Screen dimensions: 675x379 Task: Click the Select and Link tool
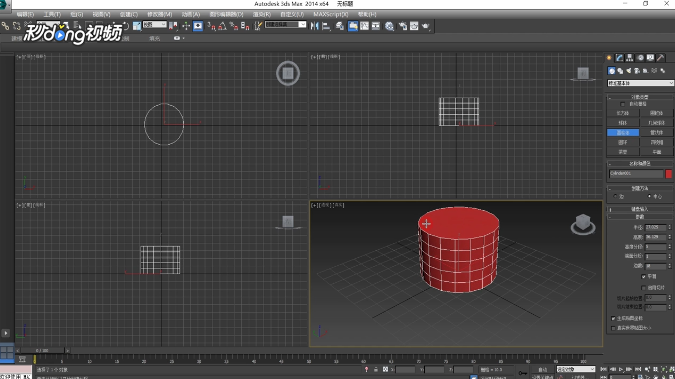(x=5, y=26)
